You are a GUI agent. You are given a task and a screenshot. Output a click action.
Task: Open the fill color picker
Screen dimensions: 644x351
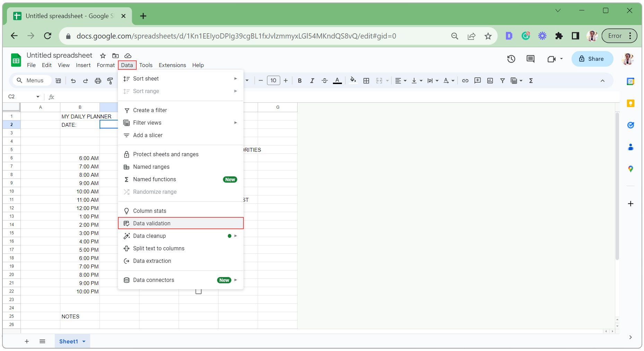click(353, 81)
